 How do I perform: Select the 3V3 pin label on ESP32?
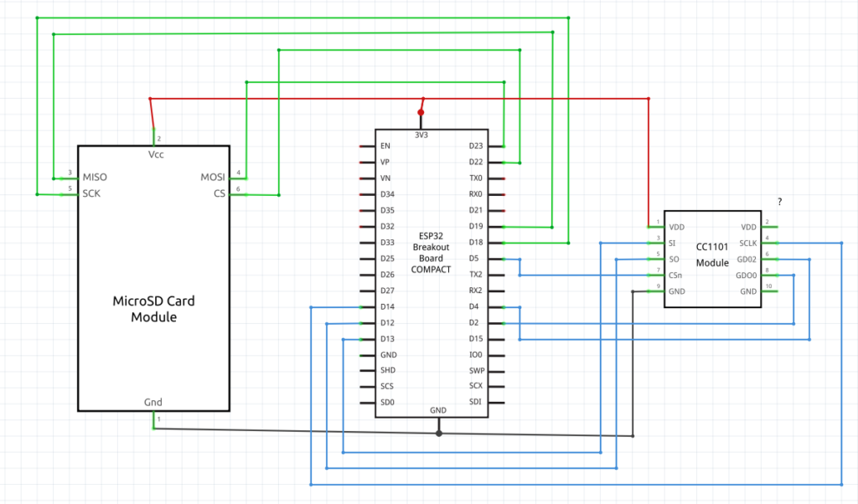(421, 135)
